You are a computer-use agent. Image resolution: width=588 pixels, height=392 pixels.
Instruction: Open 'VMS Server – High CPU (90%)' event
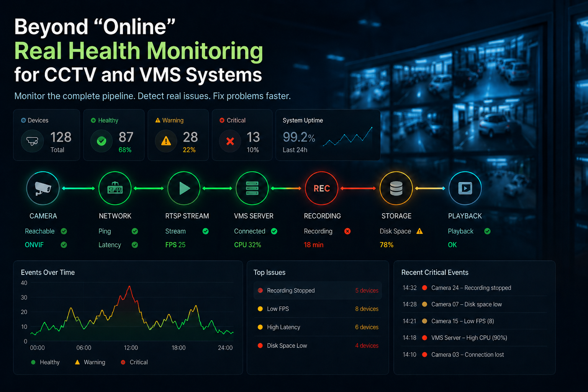(475, 338)
